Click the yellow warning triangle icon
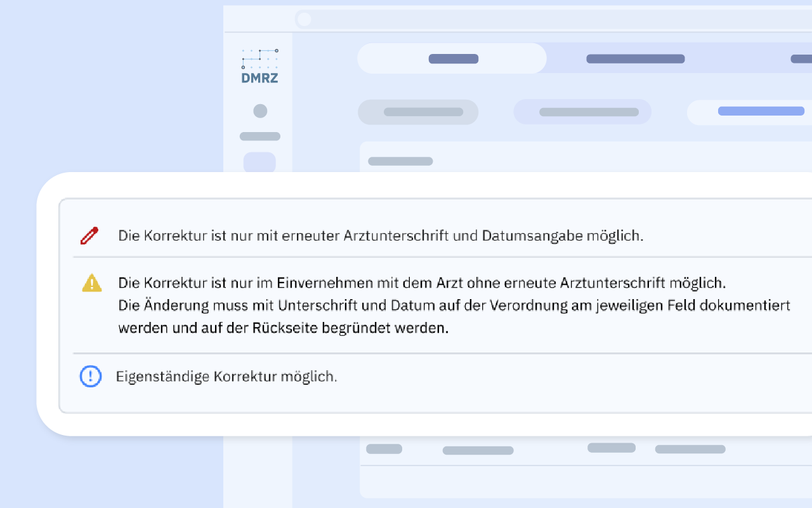 click(x=91, y=283)
